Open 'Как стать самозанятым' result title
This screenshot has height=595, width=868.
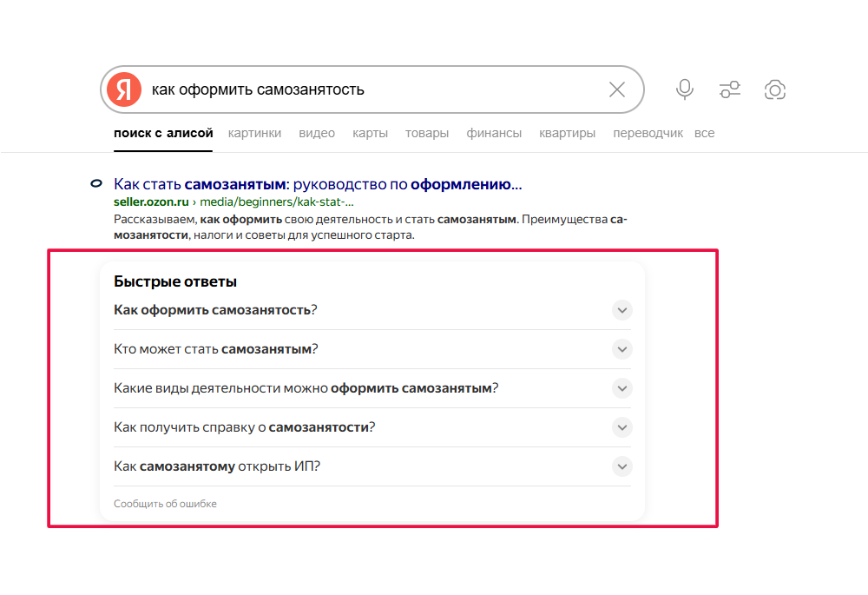point(318,184)
